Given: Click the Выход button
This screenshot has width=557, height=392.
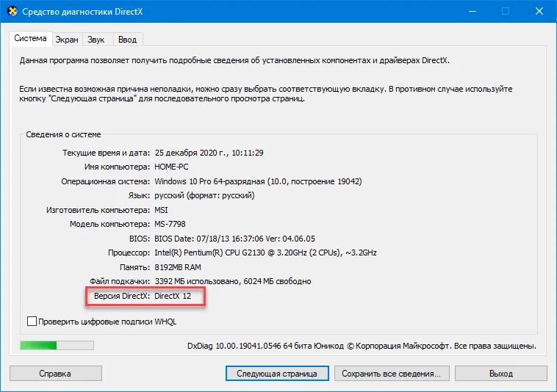Looking at the screenshot, I should coord(501,374).
